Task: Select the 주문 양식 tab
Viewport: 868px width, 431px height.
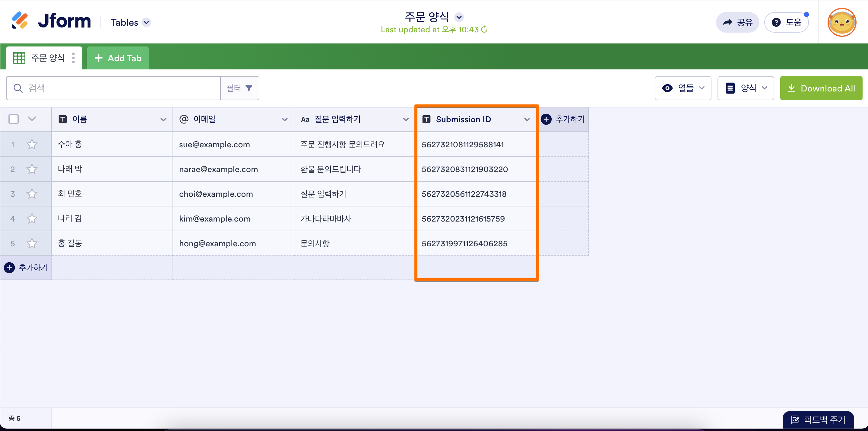Action: tap(47, 58)
